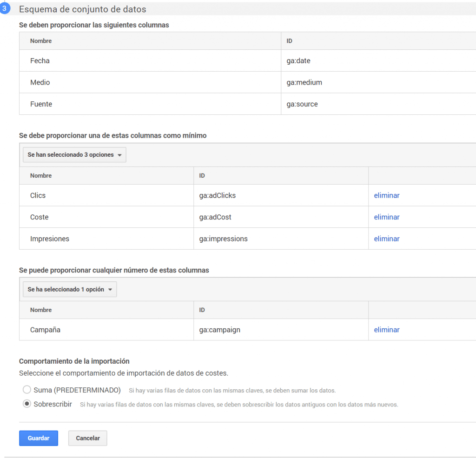Click the 'ga:adClicks' ID cell
This screenshot has width=476, height=459.
(x=281, y=195)
